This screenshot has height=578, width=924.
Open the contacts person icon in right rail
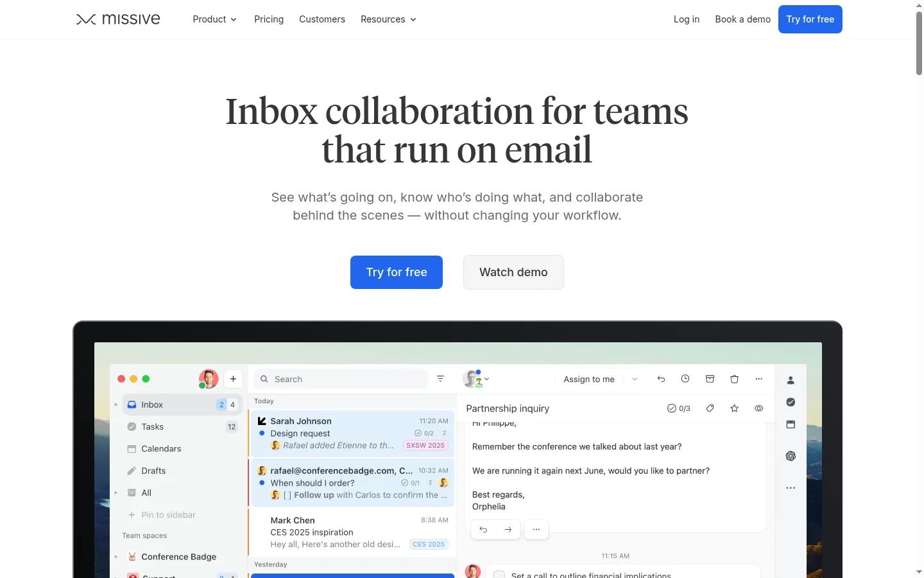(x=791, y=380)
